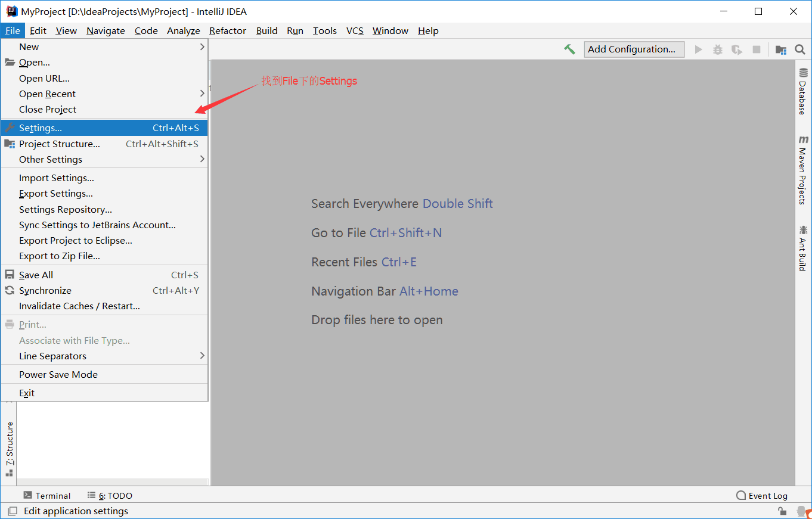The width and height of the screenshot is (812, 519).
Task: Choose Exit from File menu
Action: click(104, 393)
